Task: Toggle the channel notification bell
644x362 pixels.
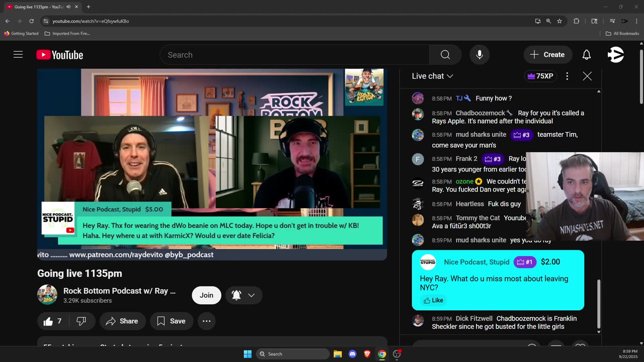Action: coord(236,295)
